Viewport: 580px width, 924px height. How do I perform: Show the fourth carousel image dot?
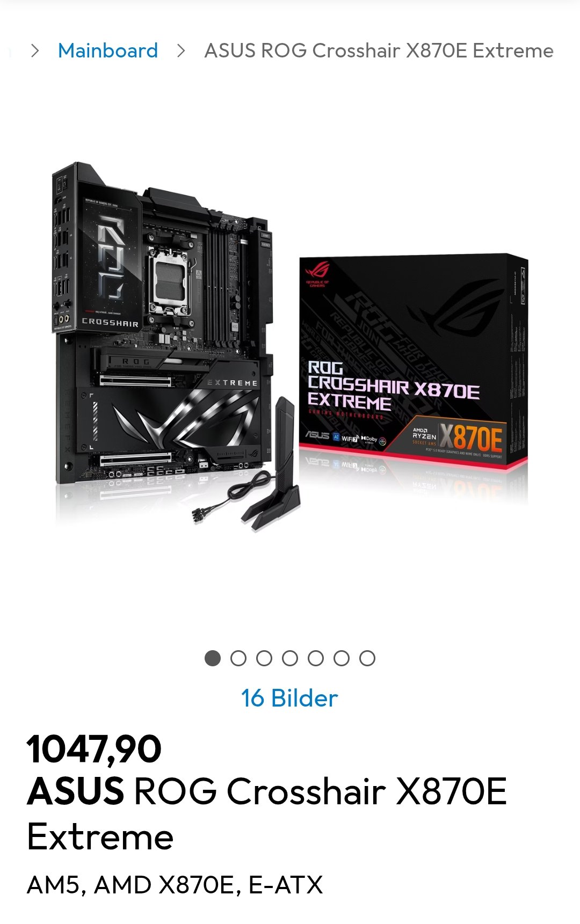point(290,658)
